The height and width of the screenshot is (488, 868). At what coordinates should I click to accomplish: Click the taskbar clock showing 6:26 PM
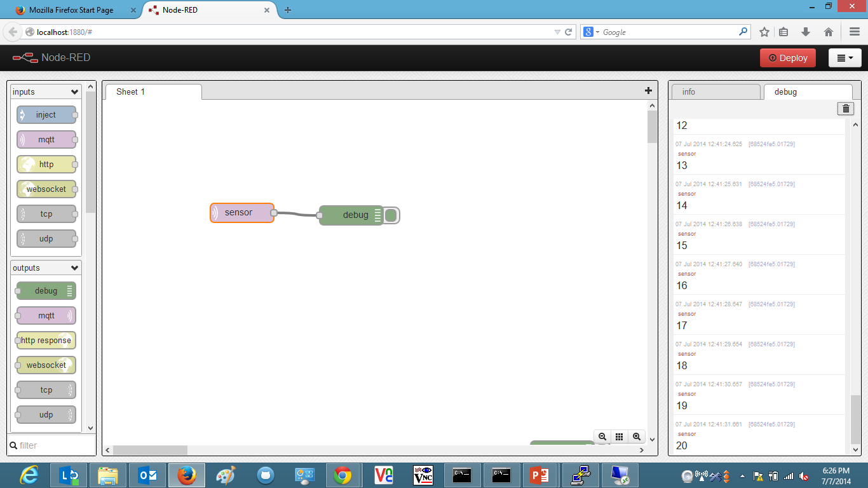click(836, 475)
